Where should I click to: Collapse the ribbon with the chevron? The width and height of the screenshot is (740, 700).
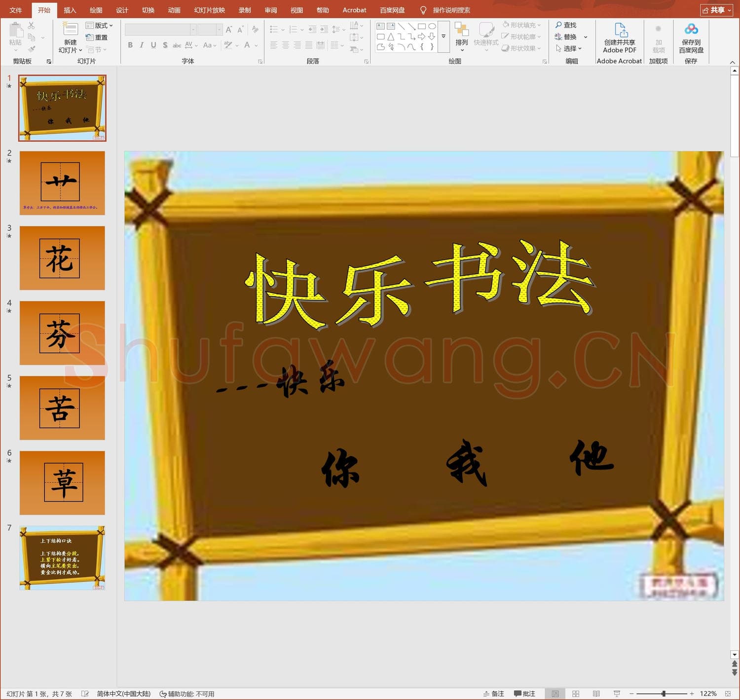[x=733, y=62]
